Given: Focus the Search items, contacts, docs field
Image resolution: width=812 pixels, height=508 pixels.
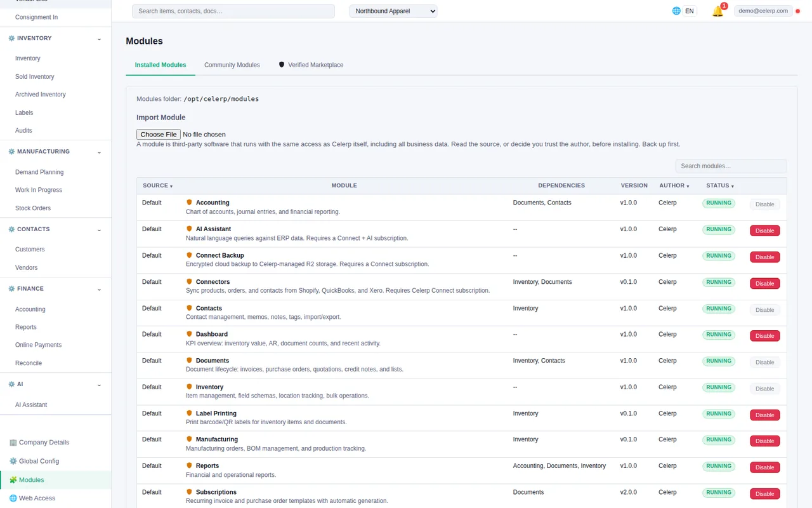Looking at the screenshot, I should 233,11.
